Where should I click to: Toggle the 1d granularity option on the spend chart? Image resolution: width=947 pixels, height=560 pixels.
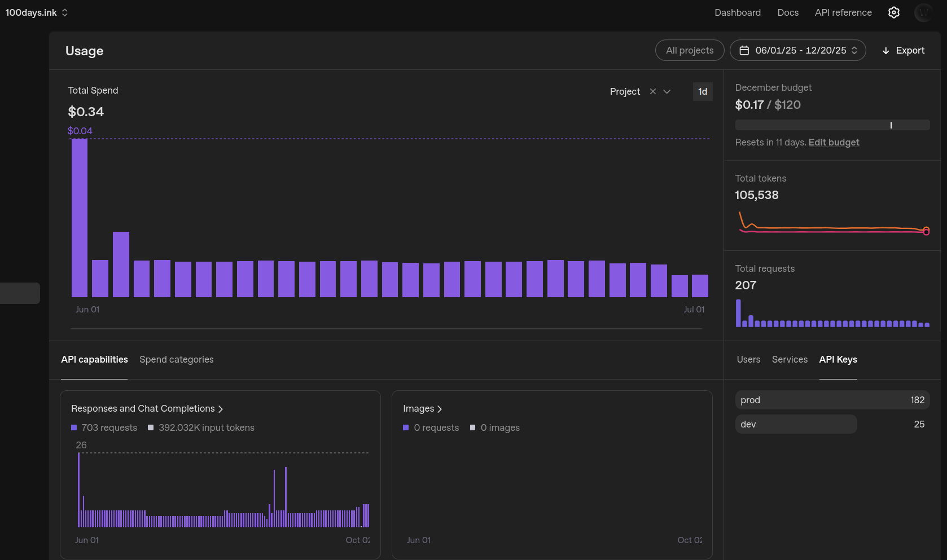click(703, 91)
